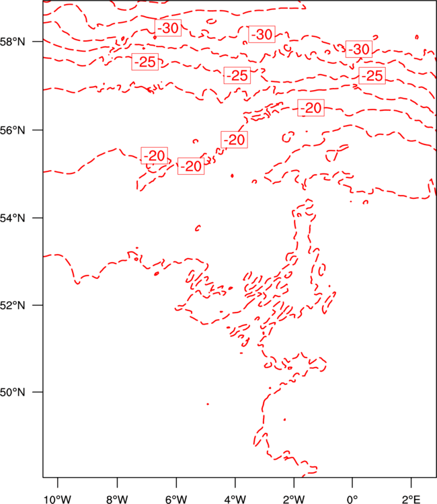Click the 58°N latitude axis label
Viewport: 437px width, 504px height.
point(13,42)
